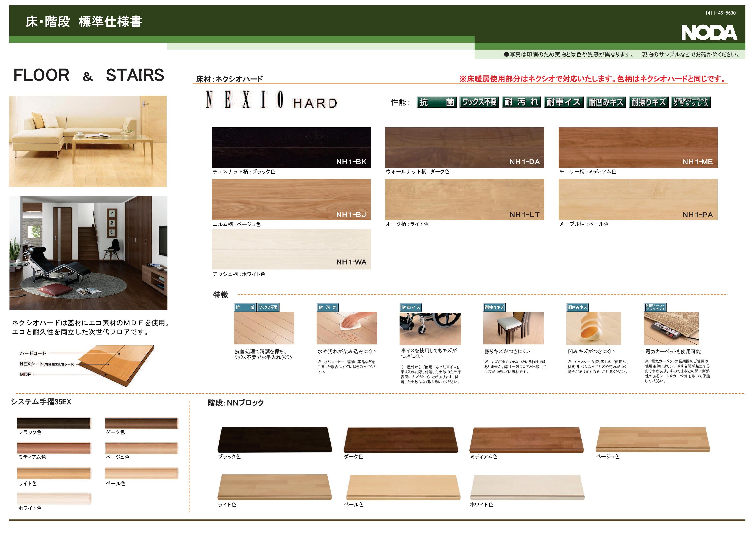
Task: Click the small 耐凹みキズ tag above the caster photo
Action: (x=578, y=307)
